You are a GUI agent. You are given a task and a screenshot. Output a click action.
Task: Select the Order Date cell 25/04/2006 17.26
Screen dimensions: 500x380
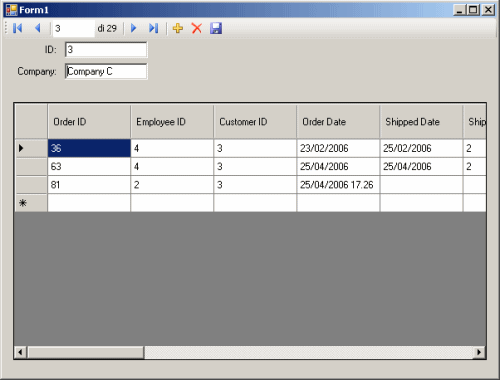[338, 185]
